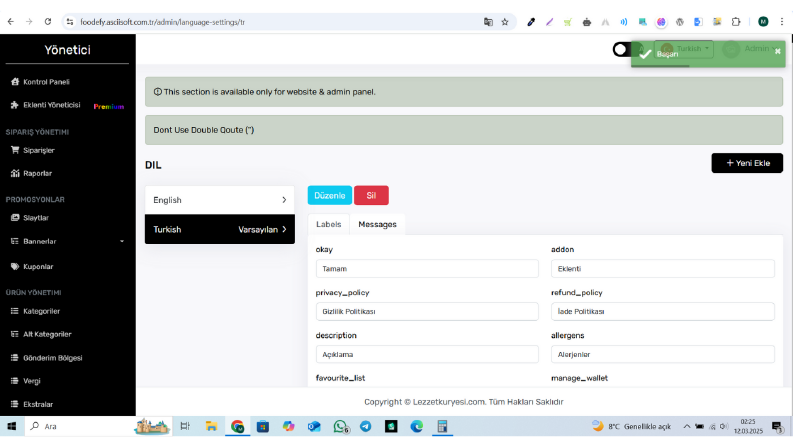
Task: Switch to the Labels tab
Action: pos(328,224)
